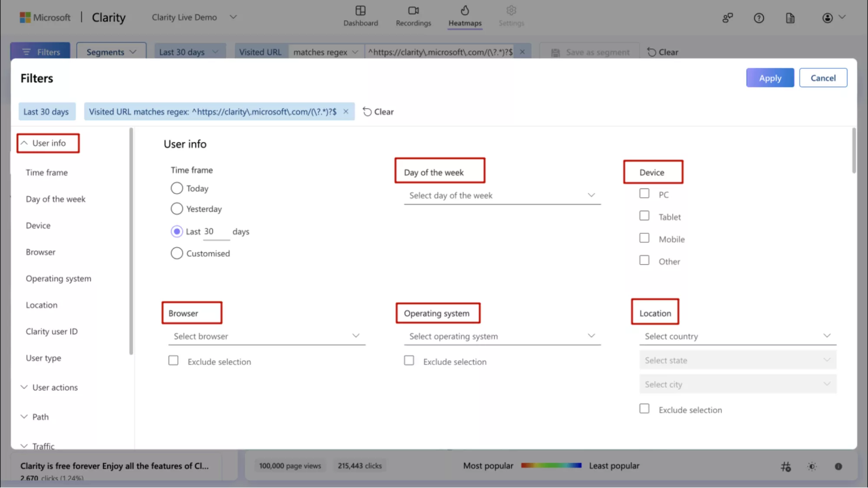Open the Recordings camera icon
The image size is (868, 488).
(x=413, y=11)
